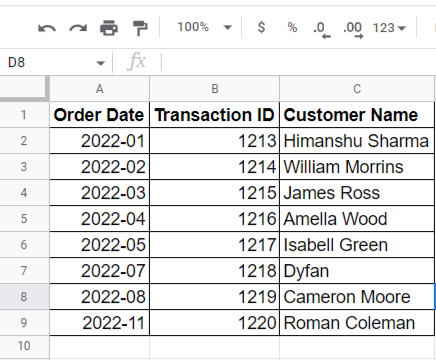Increase decimal places
This screenshot has width=436, height=360.
tap(353, 29)
